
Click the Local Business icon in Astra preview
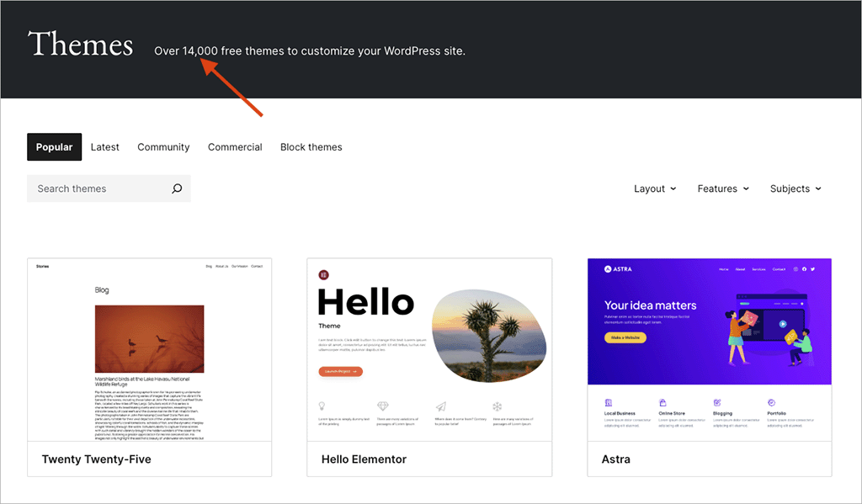tap(608, 403)
